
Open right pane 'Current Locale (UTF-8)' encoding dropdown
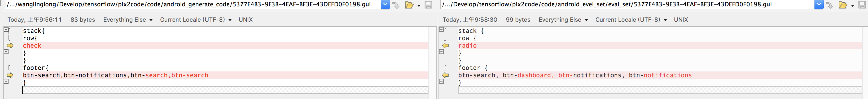pos(631,20)
